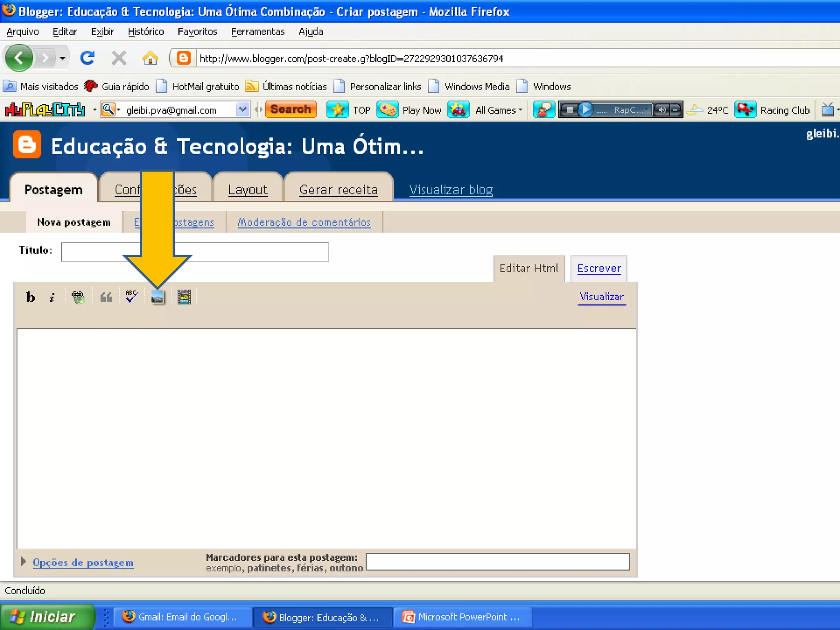Click the Visualizar blog link
Image resolution: width=840 pixels, height=630 pixels.
[451, 189]
